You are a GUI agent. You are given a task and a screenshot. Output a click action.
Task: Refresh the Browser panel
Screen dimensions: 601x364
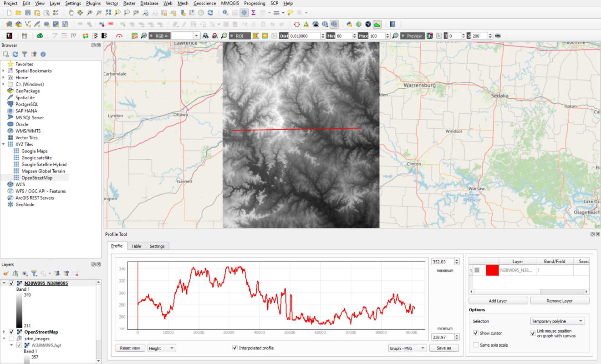coord(14,54)
